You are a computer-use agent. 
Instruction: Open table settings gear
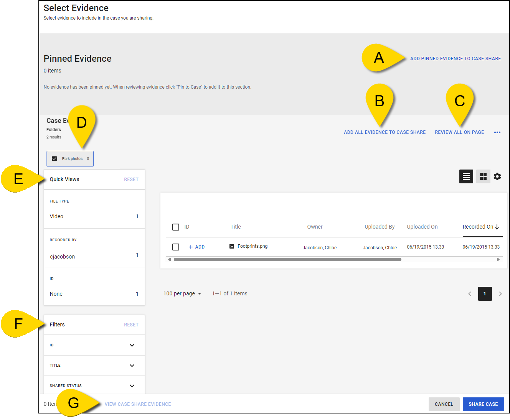(497, 176)
